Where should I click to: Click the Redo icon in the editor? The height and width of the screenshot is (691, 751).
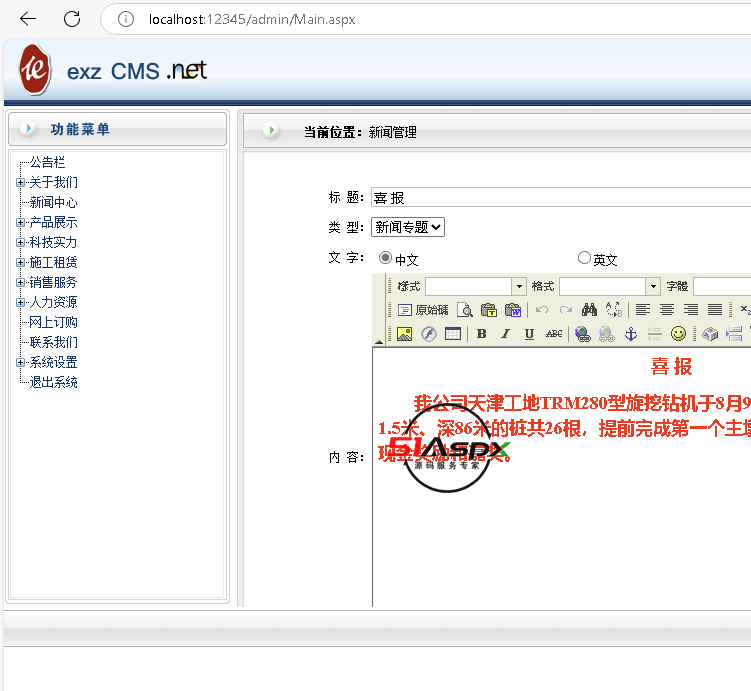pyautogui.click(x=566, y=310)
